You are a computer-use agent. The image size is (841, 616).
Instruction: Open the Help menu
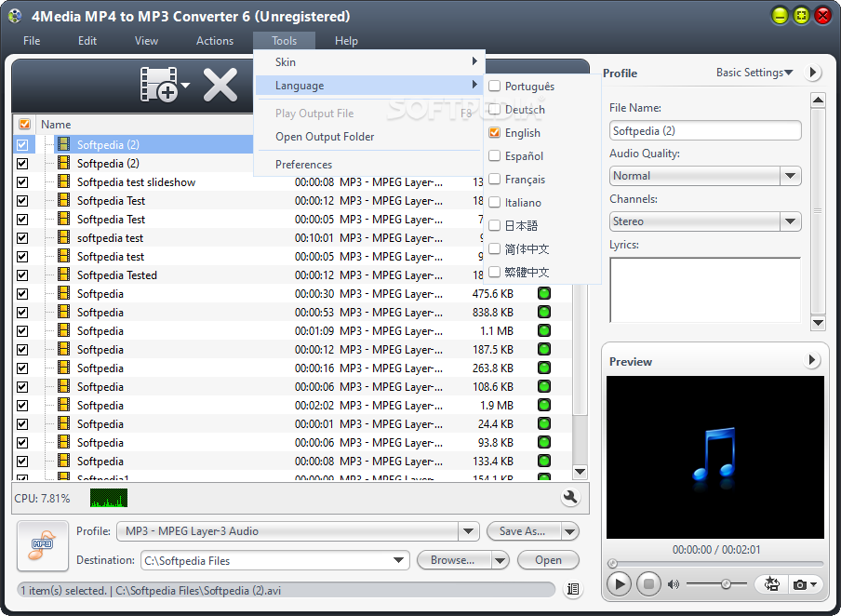tap(346, 41)
